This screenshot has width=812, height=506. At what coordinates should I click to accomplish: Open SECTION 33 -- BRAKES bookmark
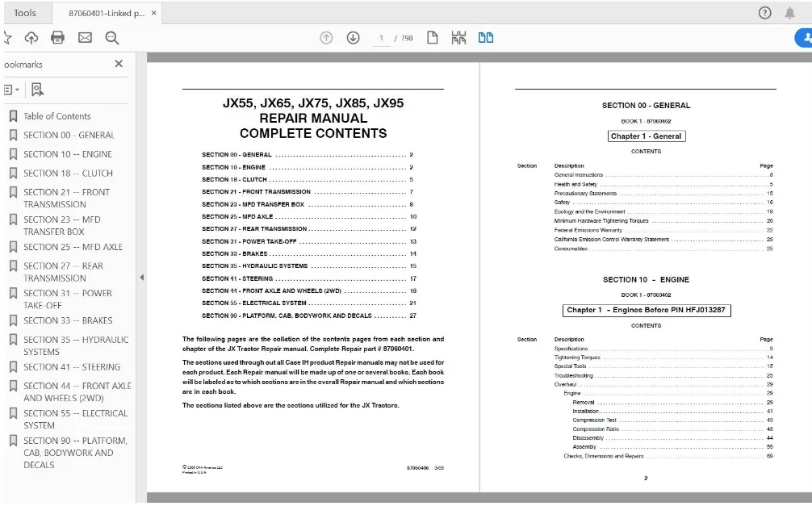pos(67,320)
